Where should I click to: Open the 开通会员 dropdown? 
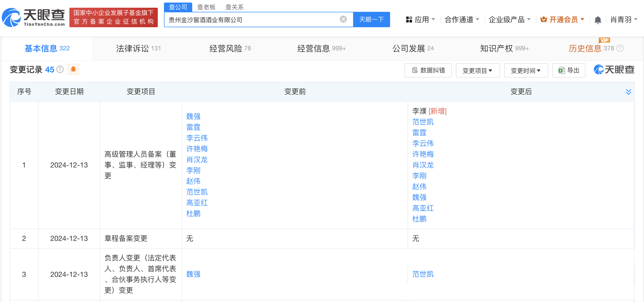(x=562, y=20)
